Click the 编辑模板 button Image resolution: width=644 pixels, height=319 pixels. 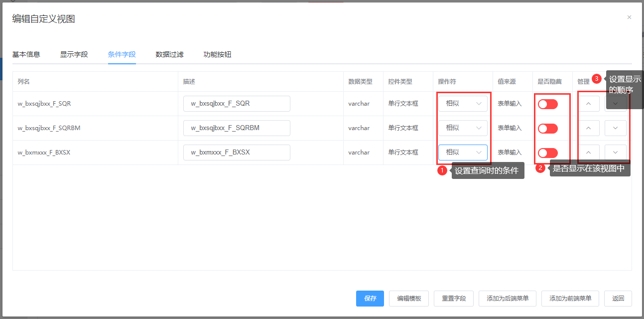(x=409, y=299)
